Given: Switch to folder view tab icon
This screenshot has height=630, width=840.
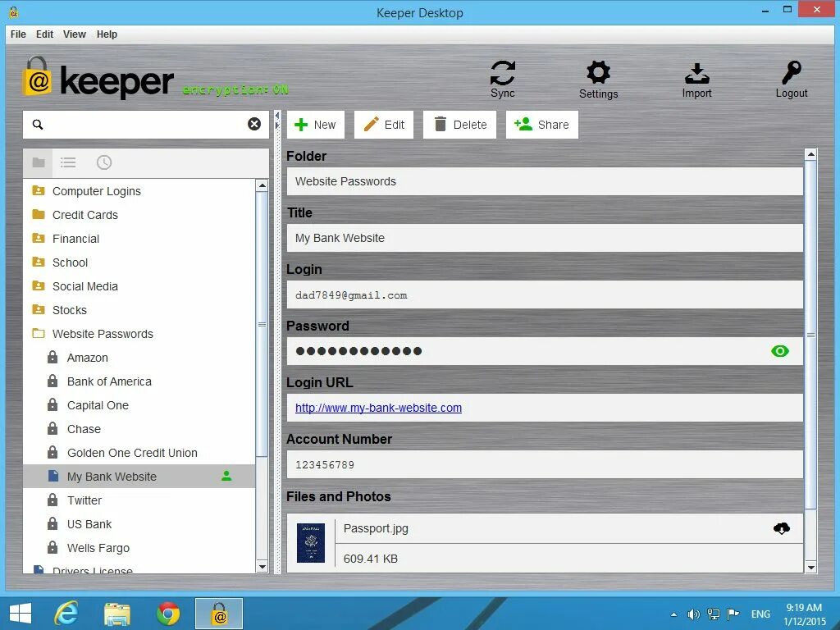Looking at the screenshot, I should point(39,162).
